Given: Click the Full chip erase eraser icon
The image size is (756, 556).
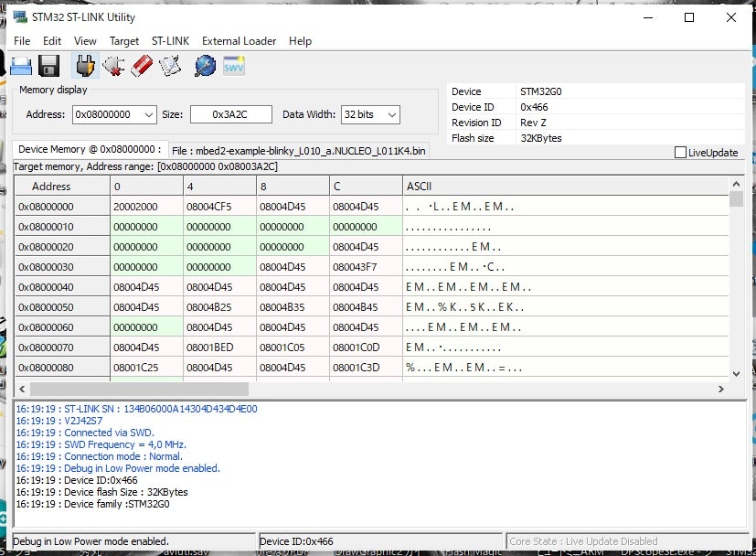Looking at the screenshot, I should (142, 66).
